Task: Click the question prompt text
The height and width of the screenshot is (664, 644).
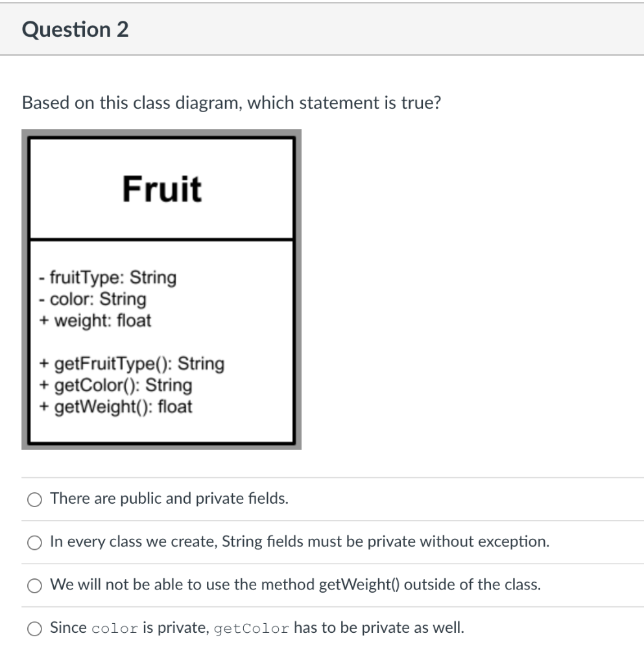Action: 232,102
